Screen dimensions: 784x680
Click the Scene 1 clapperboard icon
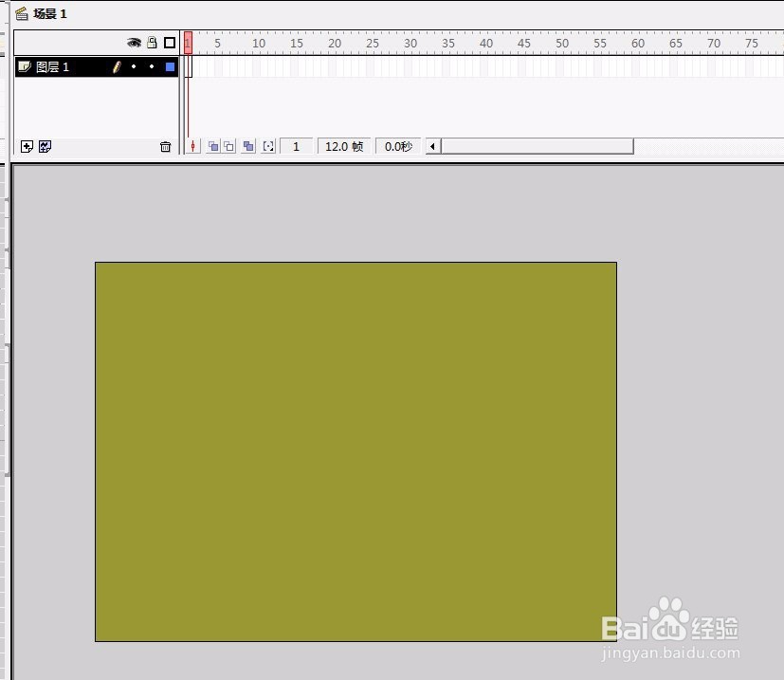(x=22, y=13)
